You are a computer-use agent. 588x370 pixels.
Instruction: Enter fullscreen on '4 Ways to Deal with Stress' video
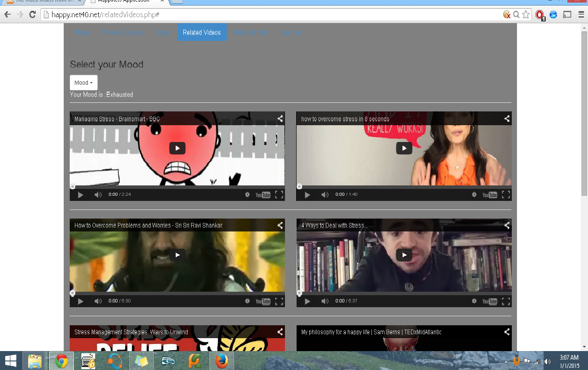coord(506,301)
